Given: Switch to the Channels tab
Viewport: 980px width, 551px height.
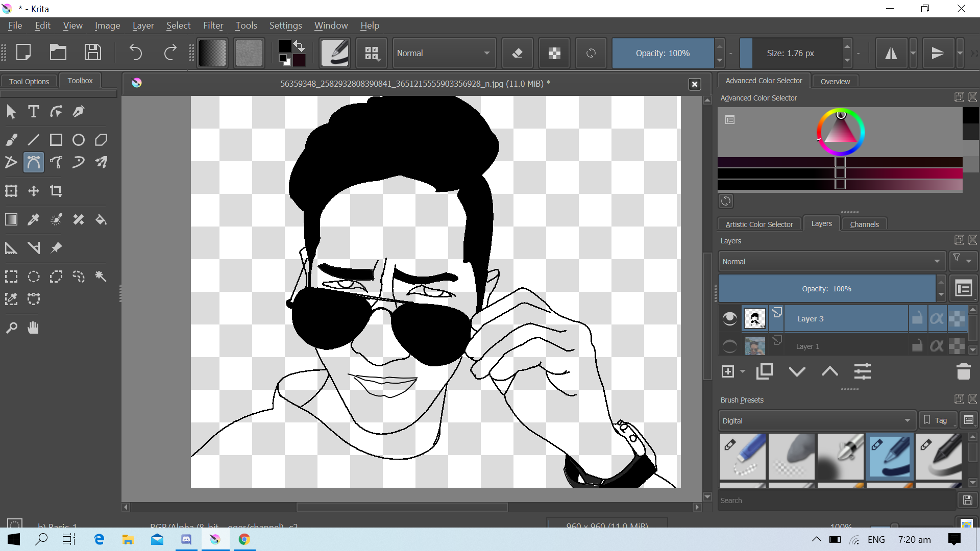Looking at the screenshot, I should (x=864, y=224).
